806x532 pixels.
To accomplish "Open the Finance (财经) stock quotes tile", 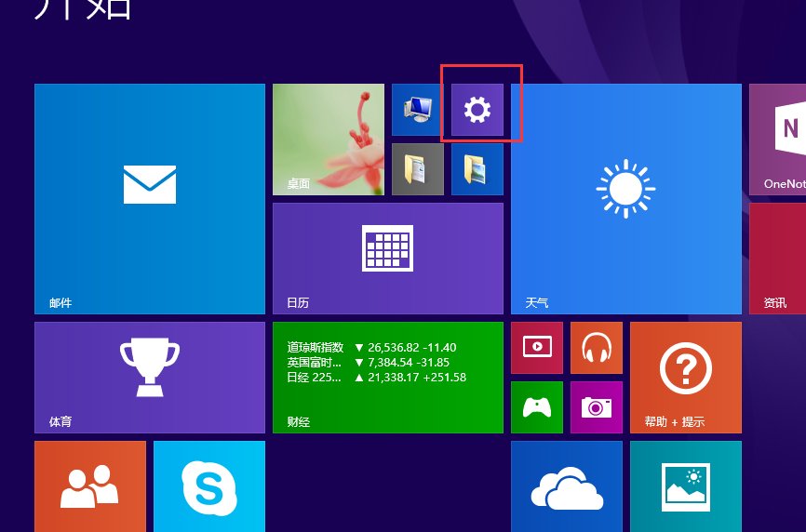I will pyautogui.click(x=387, y=378).
